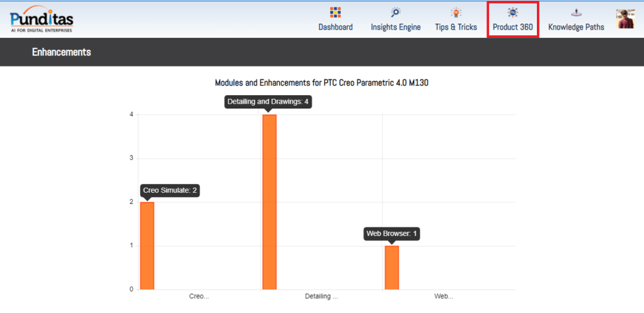Click the 'Detailing and Drawings: 4' tooltip
The width and height of the screenshot is (644, 313).
[268, 102]
